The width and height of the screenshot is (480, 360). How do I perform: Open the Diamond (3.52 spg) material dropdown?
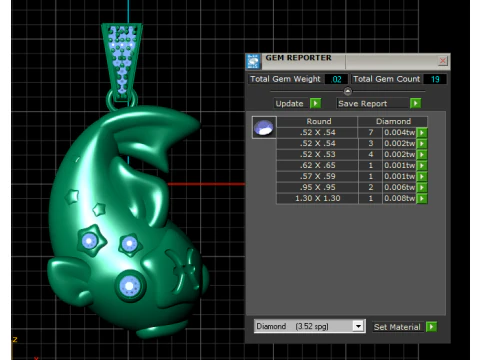[358, 326]
